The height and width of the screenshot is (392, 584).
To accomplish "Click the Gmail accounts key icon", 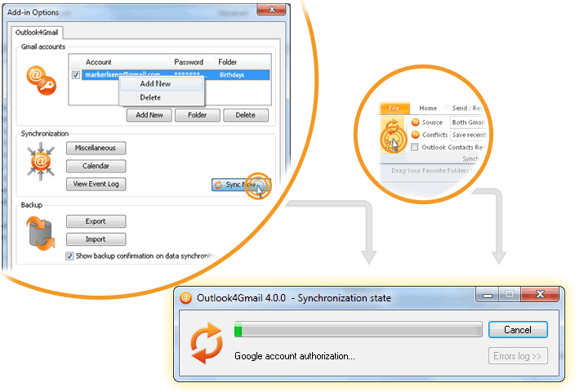I will click(x=42, y=80).
